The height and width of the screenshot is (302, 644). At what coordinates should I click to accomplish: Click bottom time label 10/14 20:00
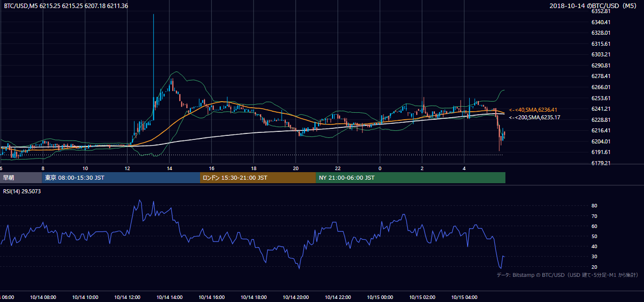coord(296,297)
